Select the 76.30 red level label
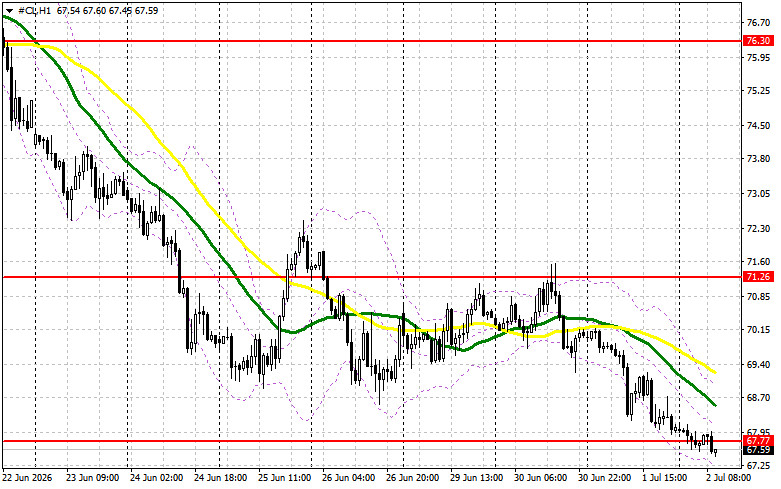The width and height of the screenshot is (781, 489). [758, 41]
